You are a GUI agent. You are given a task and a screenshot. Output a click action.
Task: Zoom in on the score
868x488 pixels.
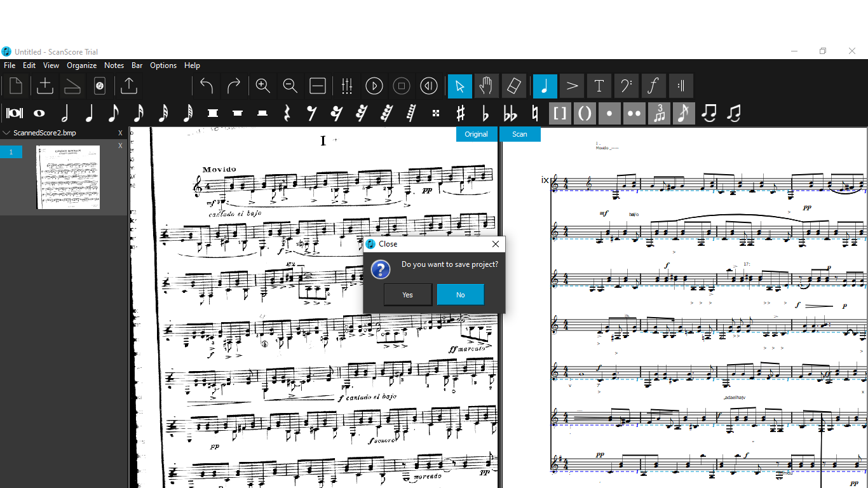click(x=262, y=86)
